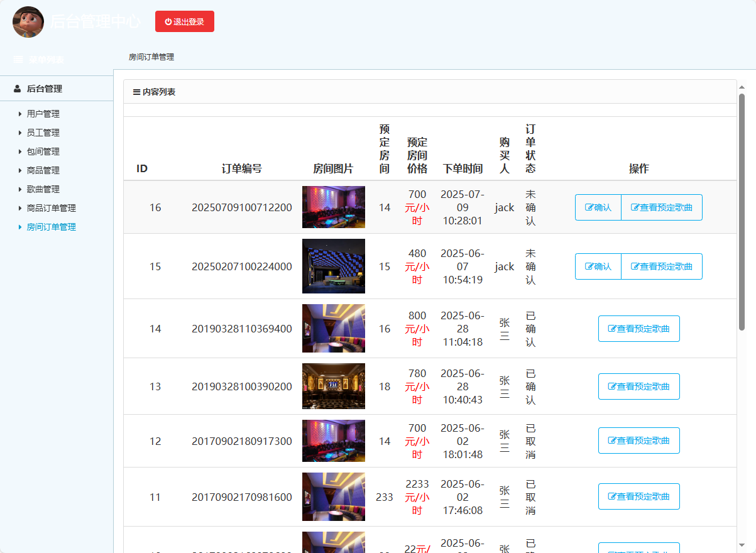Image resolution: width=756 pixels, height=553 pixels.
Task: Click the edit icon on order 15's 查看预定歌曲 button
Action: point(635,266)
